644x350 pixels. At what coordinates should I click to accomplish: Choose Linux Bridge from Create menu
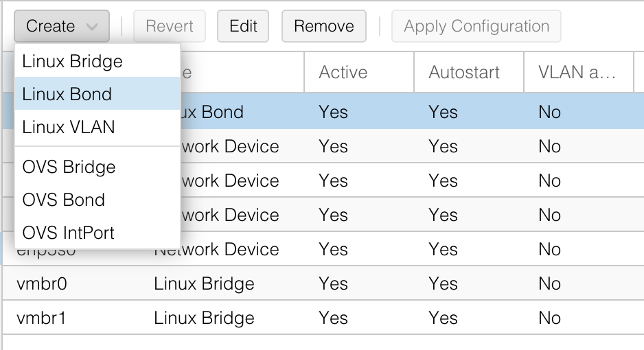pyautogui.click(x=97, y=61)
